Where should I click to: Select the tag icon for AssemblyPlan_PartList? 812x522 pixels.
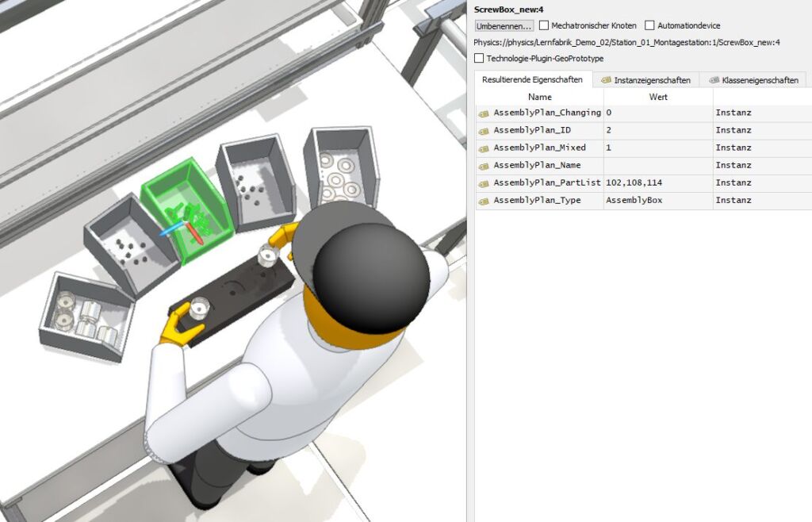484,183
